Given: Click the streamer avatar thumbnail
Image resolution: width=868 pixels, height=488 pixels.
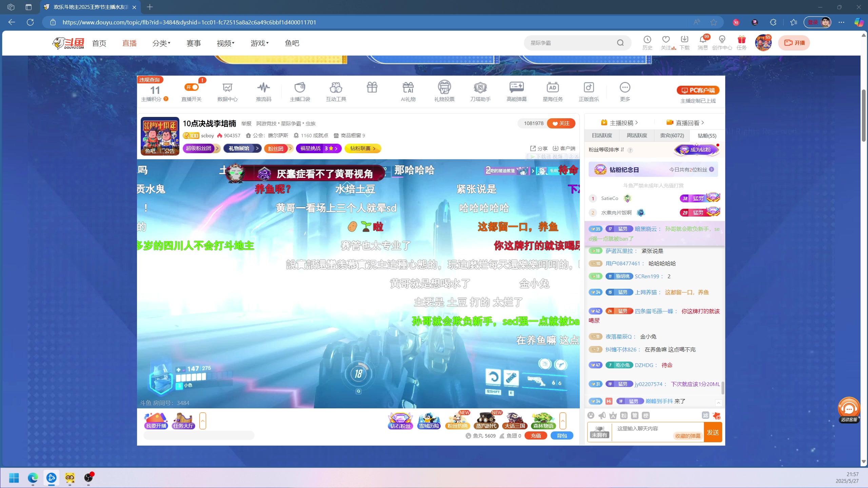Looking at the screenshot, I should tap(160, 136).
